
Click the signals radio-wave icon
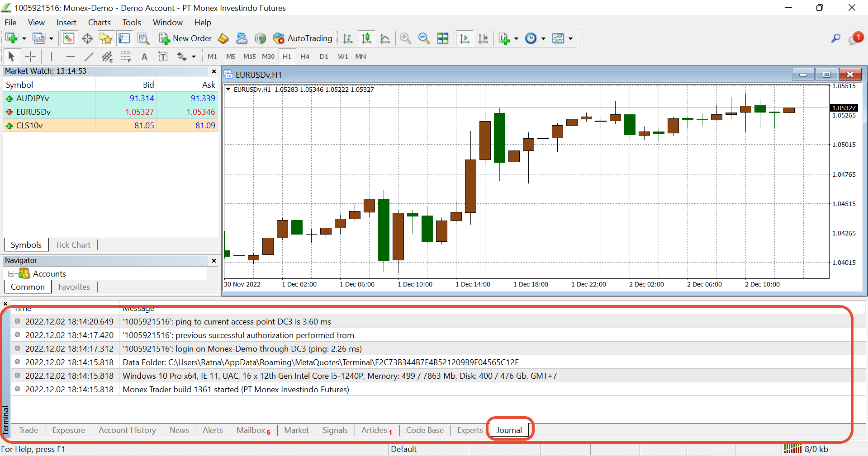click(x=260, y=38)
